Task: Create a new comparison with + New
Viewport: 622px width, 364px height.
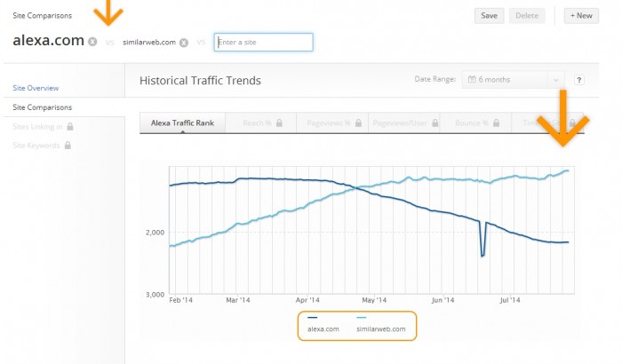Action: tap(581, 15)
